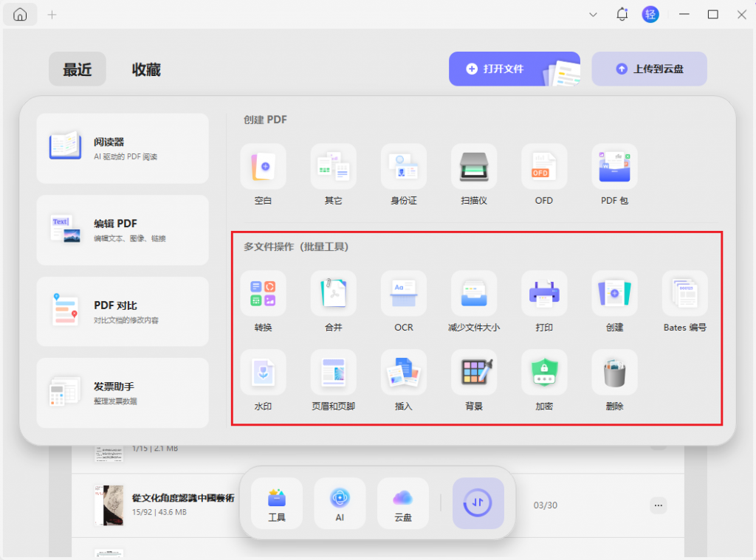Launch batch 转换 convert tool
This screenshot has height=560, width=756.
[264, 293]
